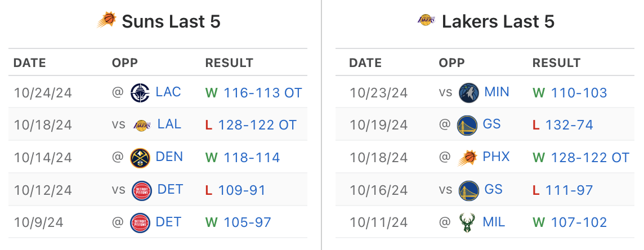Click the Pistons logo in the 10/12/24 row

pyautogui.click(x=142, y=190)
